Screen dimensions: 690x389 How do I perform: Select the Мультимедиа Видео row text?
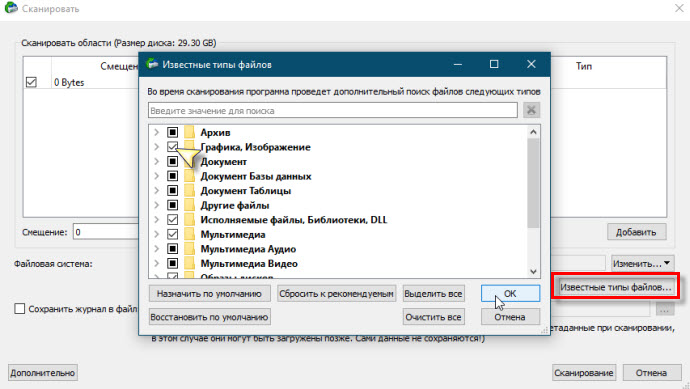pos(249,263)
